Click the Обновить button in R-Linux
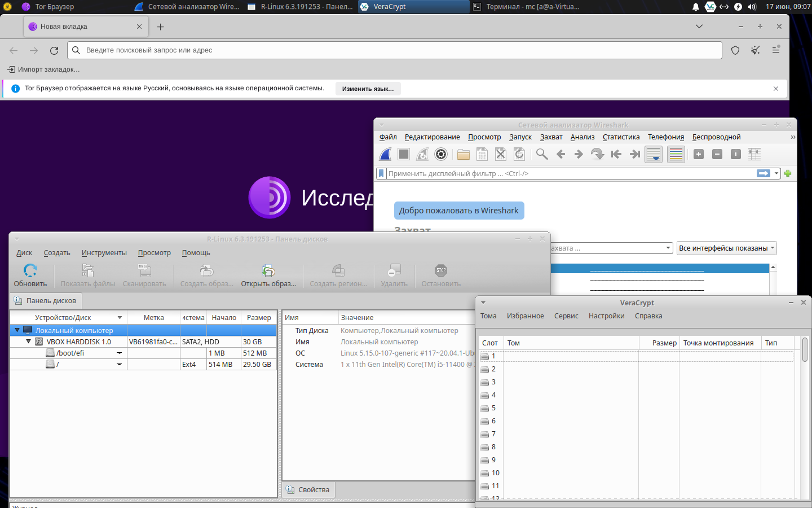 [x=30, y=276]
